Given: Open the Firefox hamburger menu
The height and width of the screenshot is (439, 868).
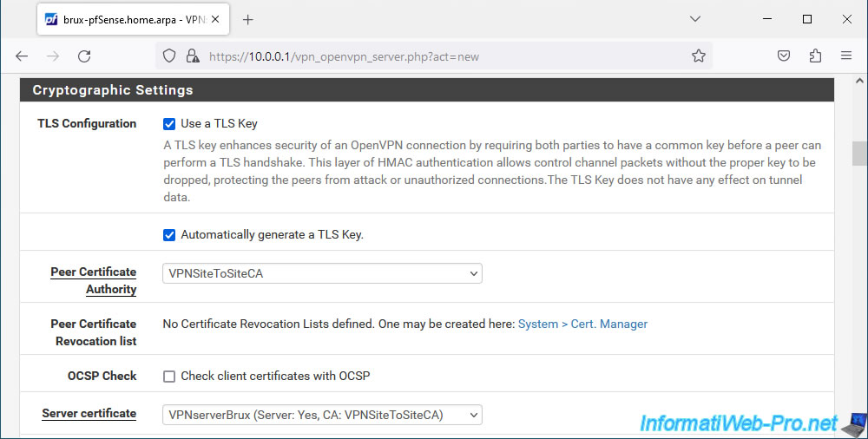Looking at the screenshot, I should click(x=846, y=56).
